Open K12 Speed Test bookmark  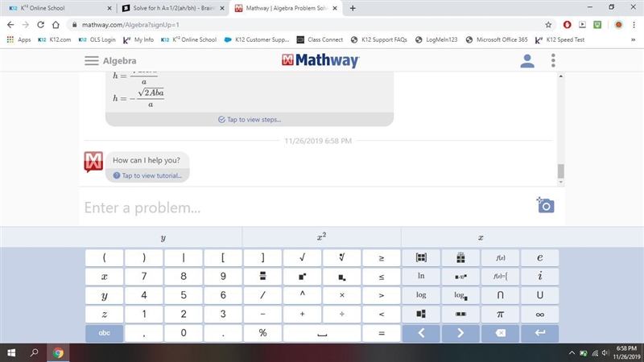click(559, 39)
